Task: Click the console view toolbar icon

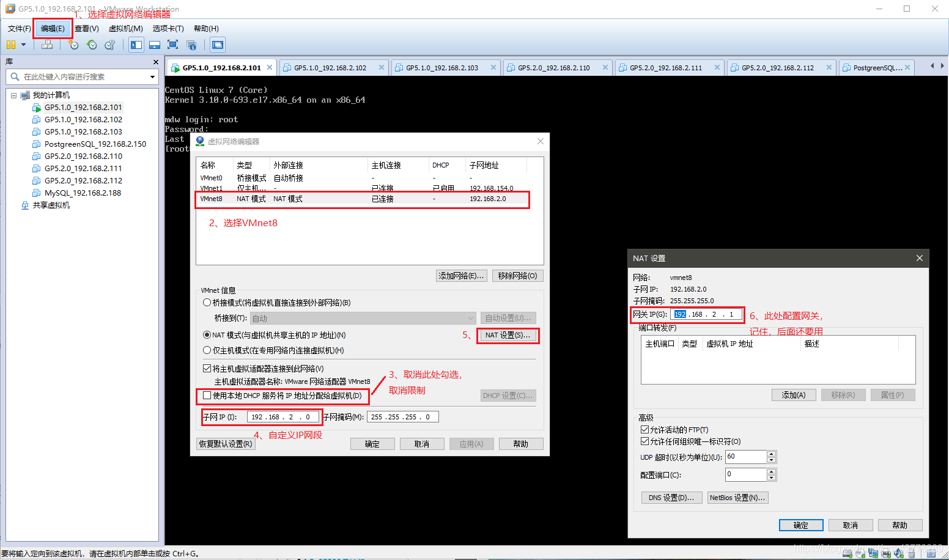Action: [x=217, y=45]
